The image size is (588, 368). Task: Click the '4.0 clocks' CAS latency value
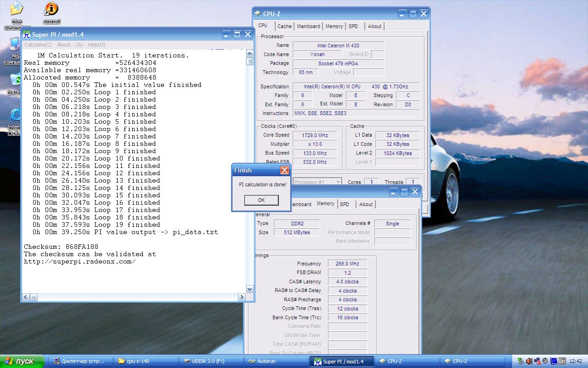click(x=347, y=282)
